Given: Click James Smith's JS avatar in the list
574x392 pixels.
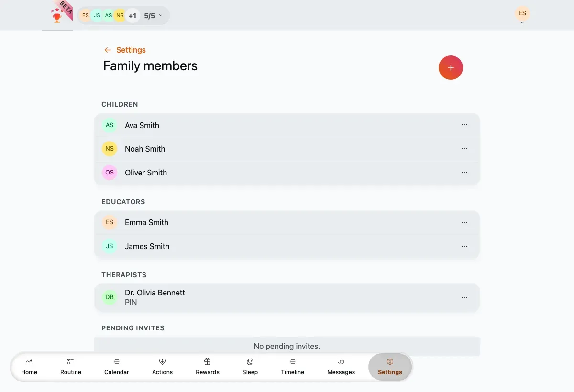Looking at the screenshot, I should tap(110, 246).
